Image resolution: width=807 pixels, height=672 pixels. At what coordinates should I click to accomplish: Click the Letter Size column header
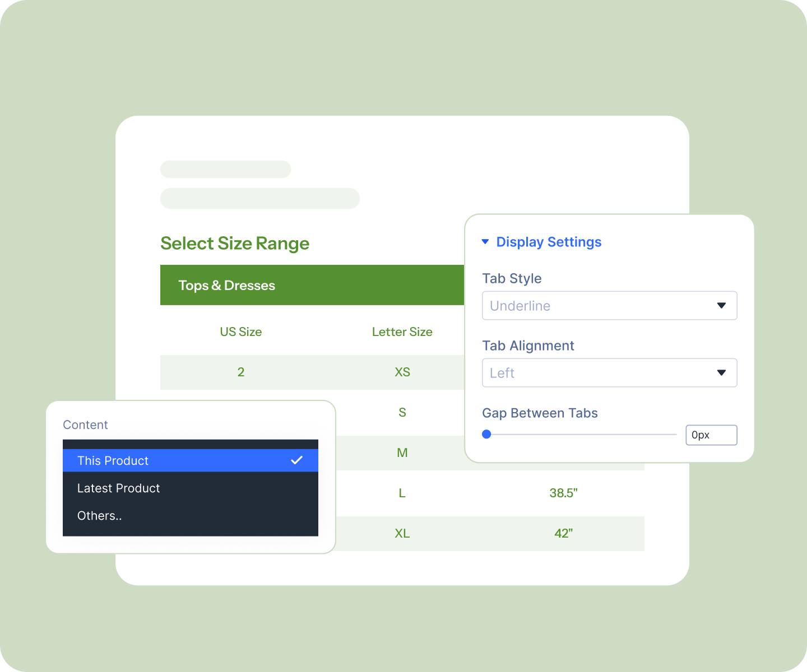[402, 332]
